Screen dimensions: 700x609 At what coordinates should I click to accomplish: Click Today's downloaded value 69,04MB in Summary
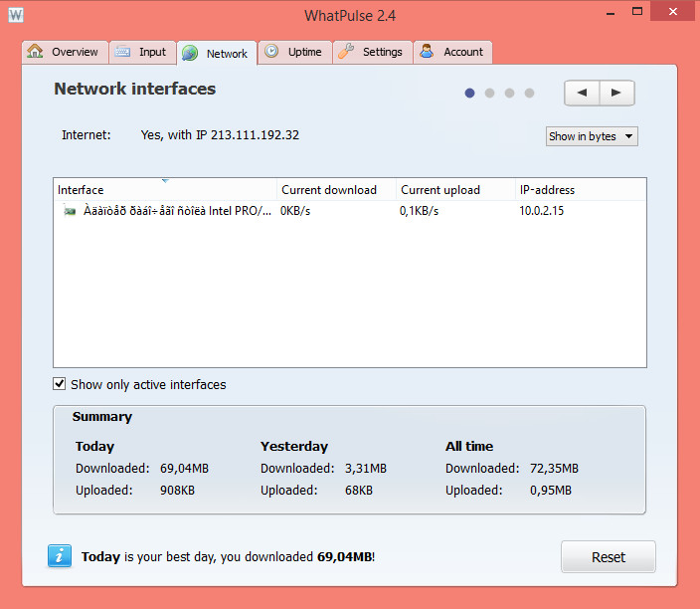tap(184, 469)
